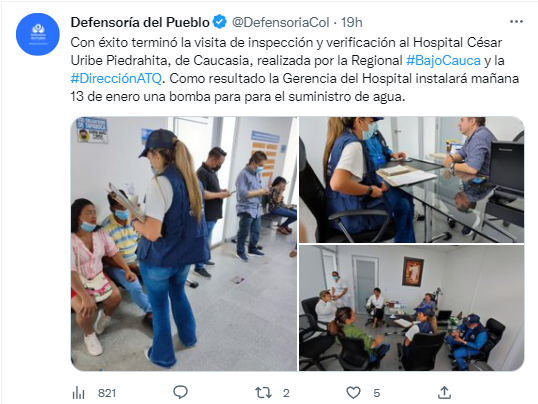This screenshot has height=404, width=538.
Task: Click the share upload icon
Action: point(444,392)
